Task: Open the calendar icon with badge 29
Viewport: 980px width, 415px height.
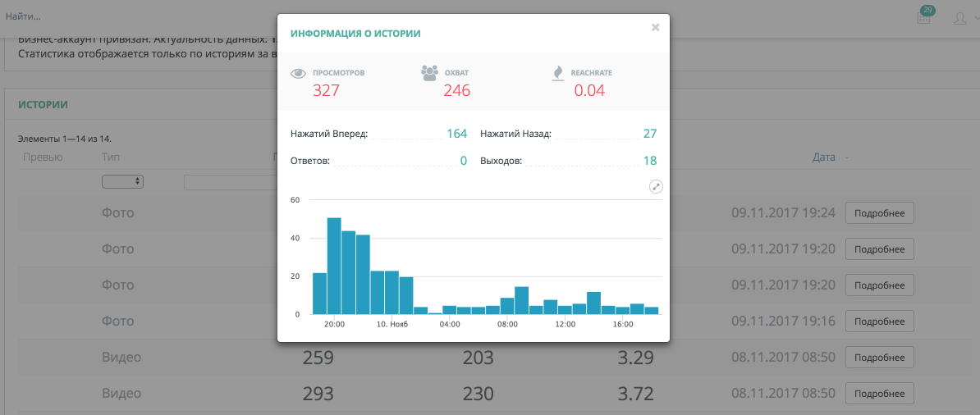Action: coord(924,17)
